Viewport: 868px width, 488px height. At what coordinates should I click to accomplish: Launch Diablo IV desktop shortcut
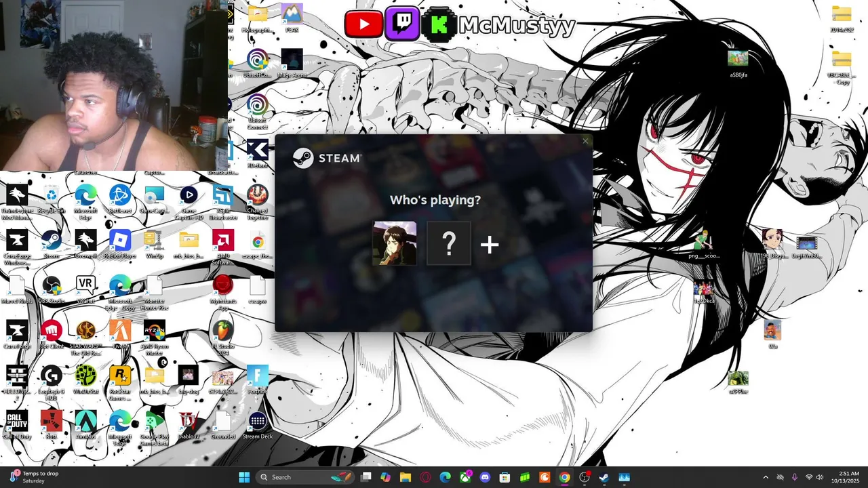click(189, 426)
